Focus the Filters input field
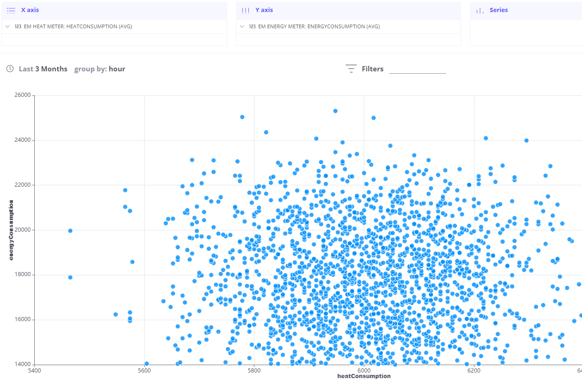The image size is (582, 392). coord(418,69)
